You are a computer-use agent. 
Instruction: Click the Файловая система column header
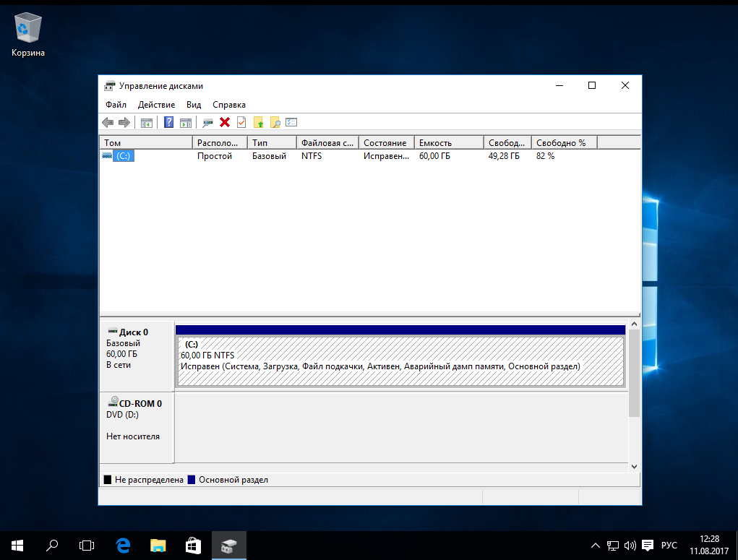point(327,143)
